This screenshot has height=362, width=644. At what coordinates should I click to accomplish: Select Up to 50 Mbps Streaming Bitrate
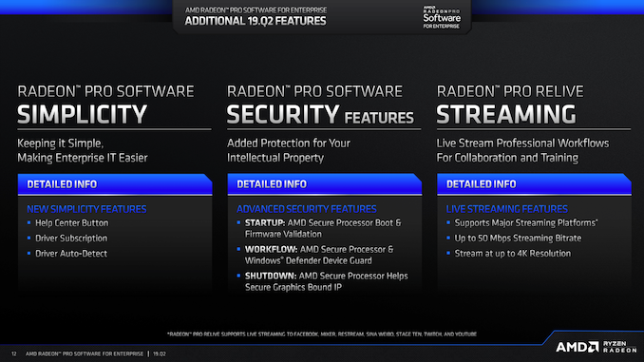click(x=518, y=238)
